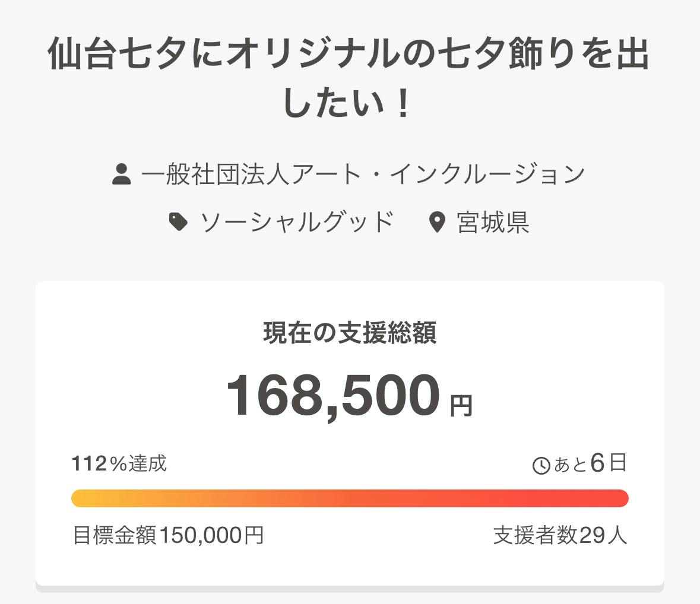Click the middle of the funding progress bar

coord(350,498)
